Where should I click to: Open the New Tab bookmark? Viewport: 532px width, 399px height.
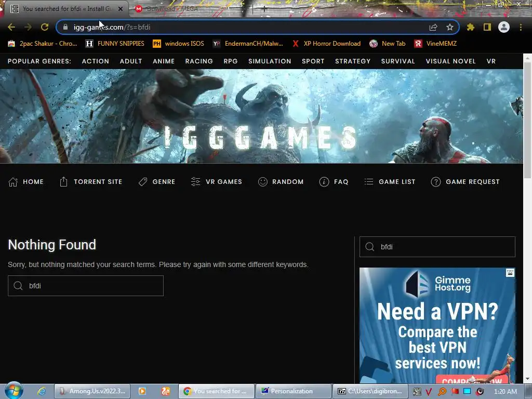click(x=388, y=44)
